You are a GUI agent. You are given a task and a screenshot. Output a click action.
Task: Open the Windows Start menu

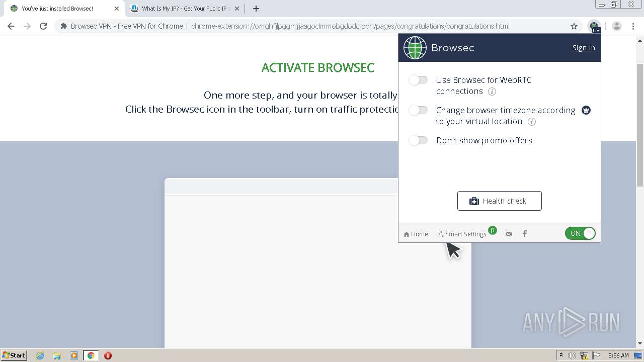click(x=14, y=355)
